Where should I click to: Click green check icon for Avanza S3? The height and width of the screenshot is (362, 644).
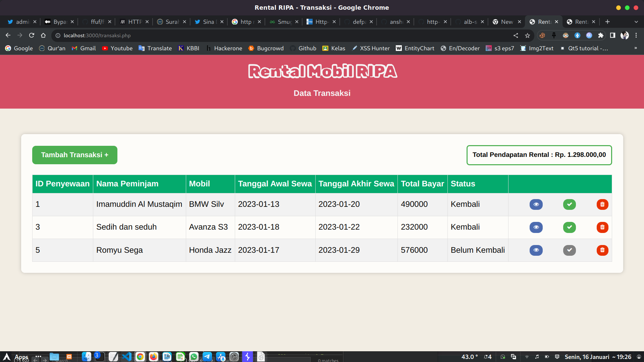[x=569, y=227]
